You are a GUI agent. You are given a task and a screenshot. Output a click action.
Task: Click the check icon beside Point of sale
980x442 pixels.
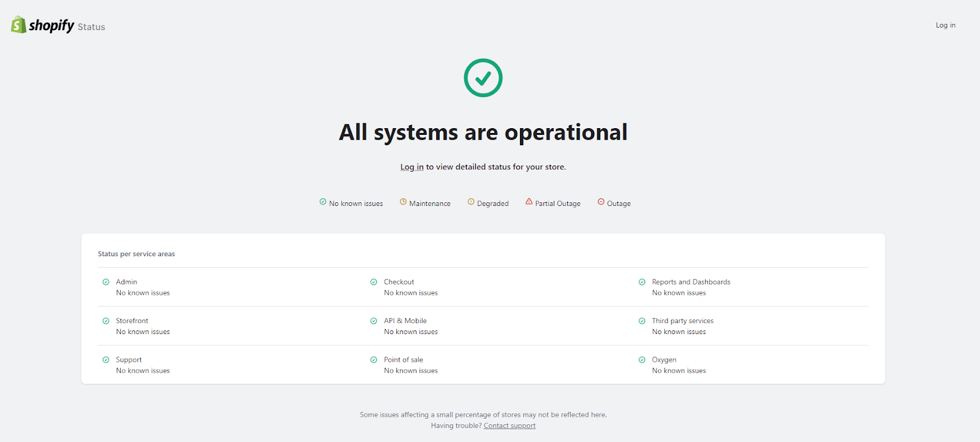point(374,360)
